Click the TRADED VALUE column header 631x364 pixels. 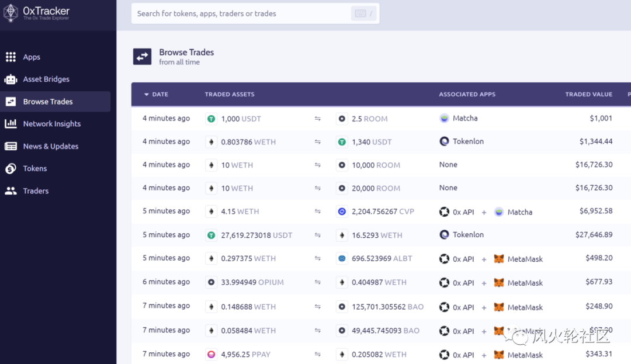588,94
